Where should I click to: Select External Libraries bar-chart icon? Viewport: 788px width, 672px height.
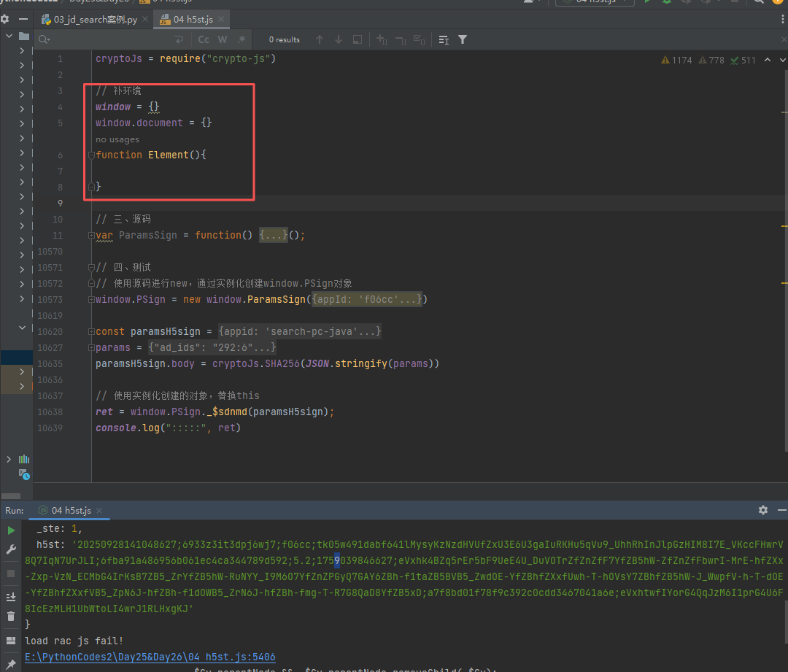23,460
